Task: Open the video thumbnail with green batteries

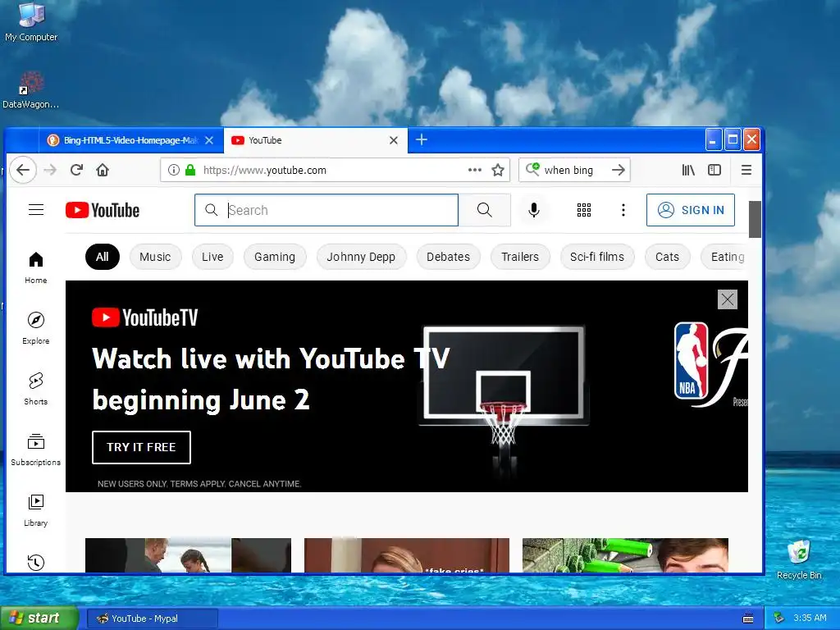Action: coord(625,555)
